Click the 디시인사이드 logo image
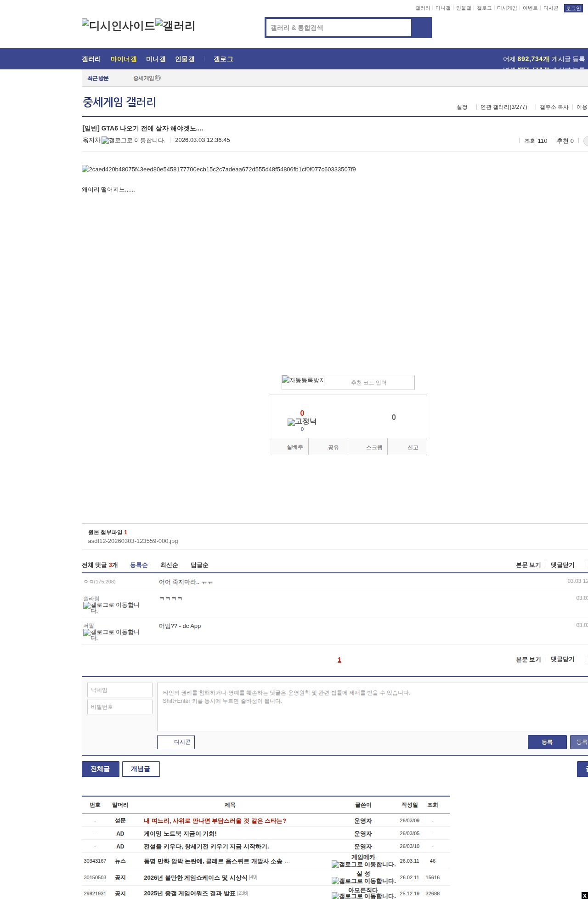 point(119,26)
